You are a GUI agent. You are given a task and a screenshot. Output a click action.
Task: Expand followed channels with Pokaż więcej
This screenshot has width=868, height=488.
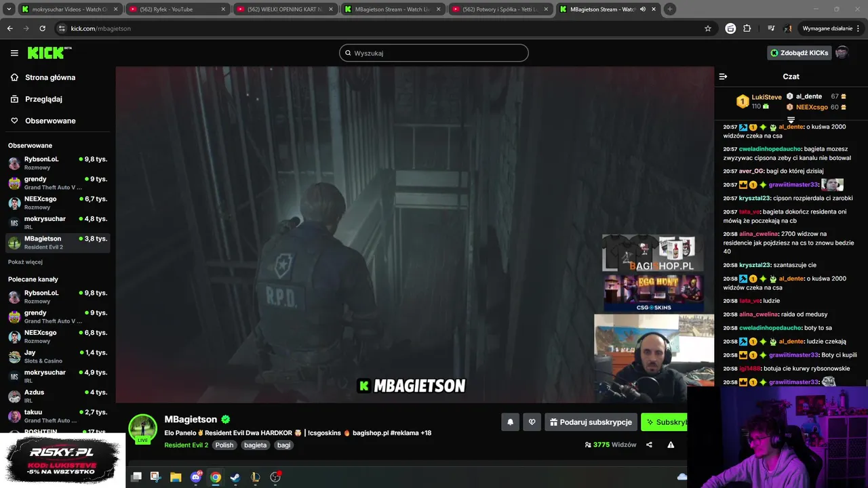coord(25,262)
